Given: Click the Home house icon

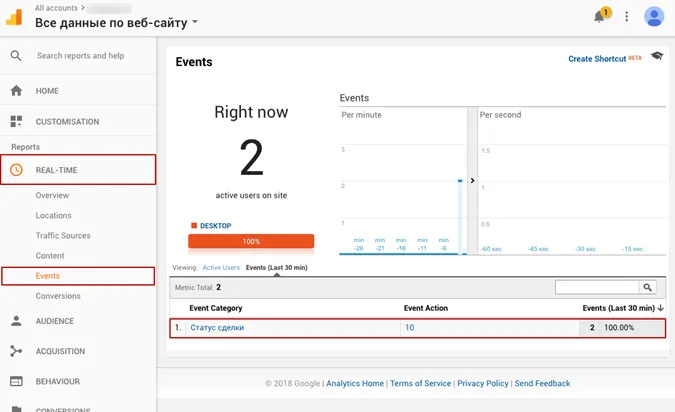Looking at the screenshot, I should click(x=16, y=91).
